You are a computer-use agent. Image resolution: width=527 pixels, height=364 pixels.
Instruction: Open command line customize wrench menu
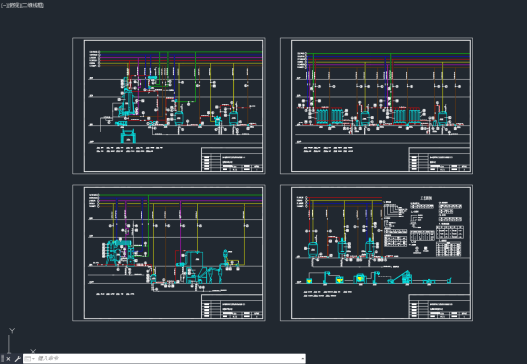coord(17,359)
